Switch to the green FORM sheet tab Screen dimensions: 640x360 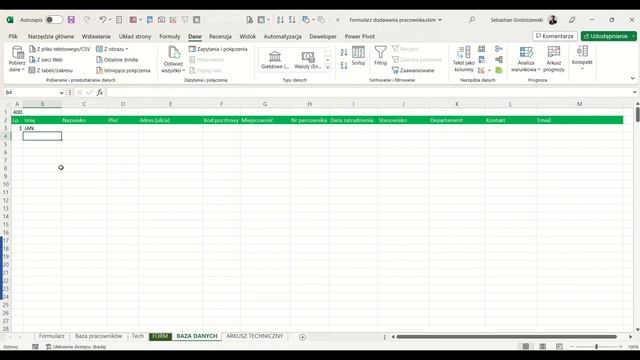[x=160, y=336]
